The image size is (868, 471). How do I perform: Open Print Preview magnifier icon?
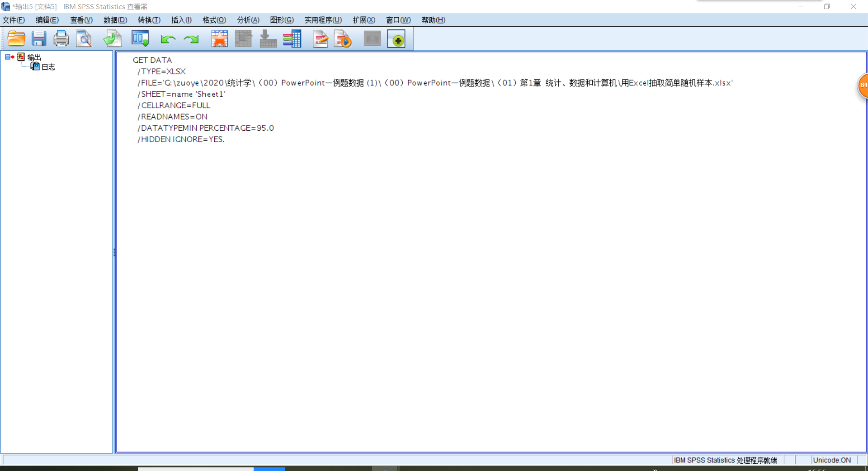pos(84,39)
